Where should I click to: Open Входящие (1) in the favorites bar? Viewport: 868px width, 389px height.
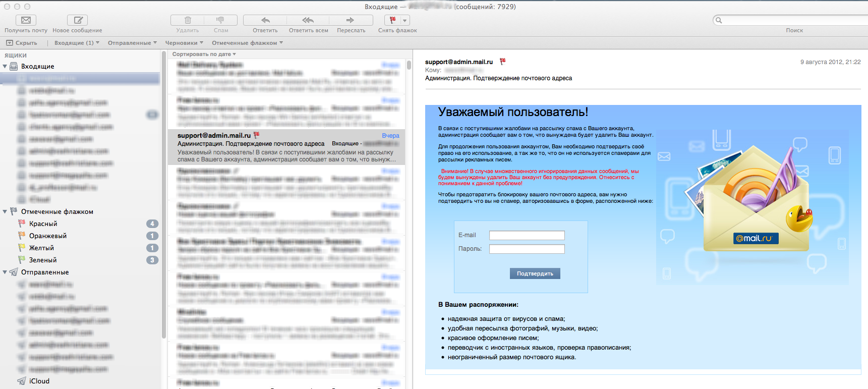point(77,43)
